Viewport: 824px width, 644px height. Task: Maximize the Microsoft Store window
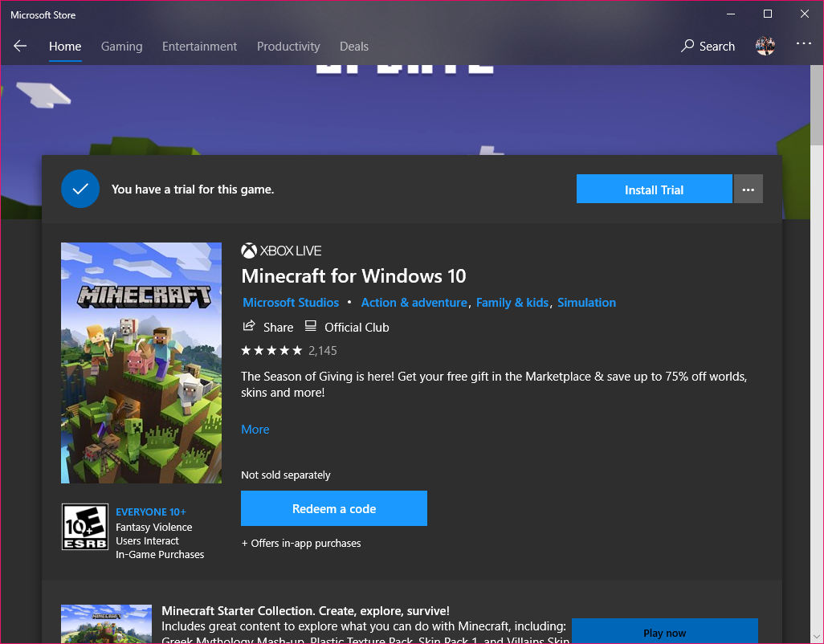pyautogui.click(x=768, y=14)
